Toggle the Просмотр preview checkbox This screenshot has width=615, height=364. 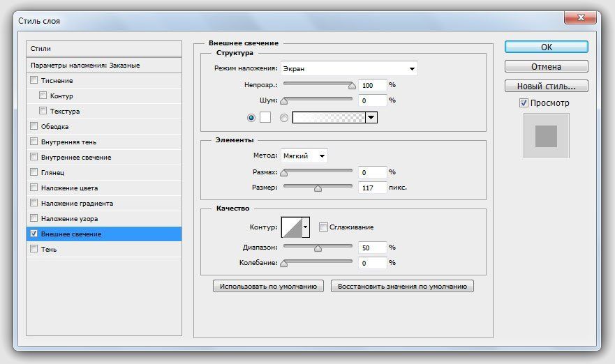524,103
